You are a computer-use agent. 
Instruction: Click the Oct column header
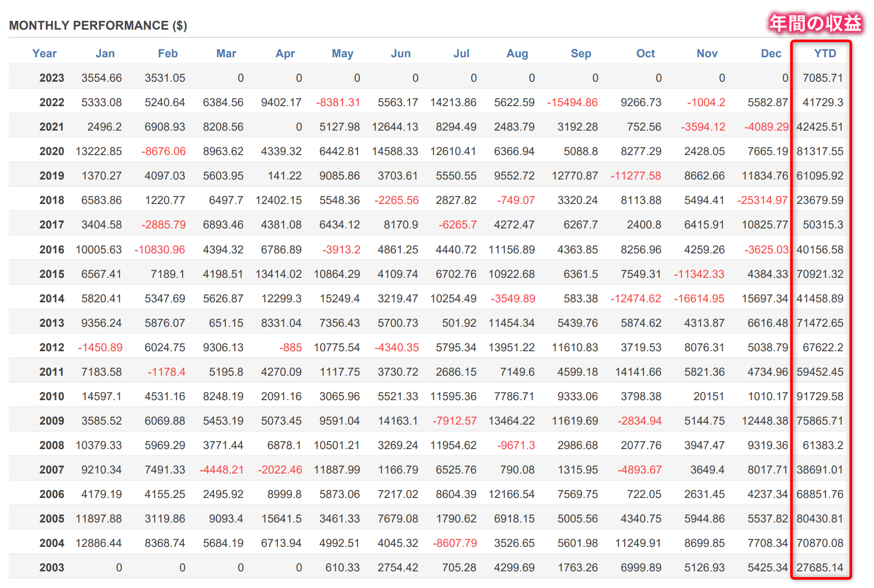(645, 53)
